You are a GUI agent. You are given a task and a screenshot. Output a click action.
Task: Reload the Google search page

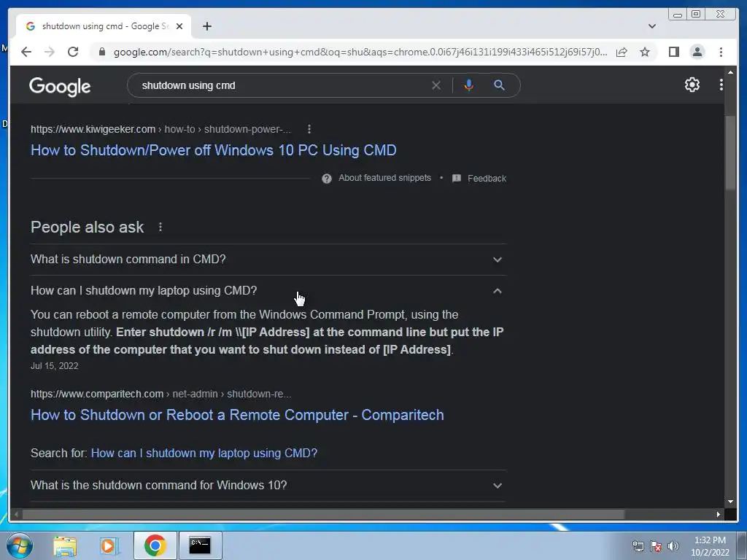(73, 52)
